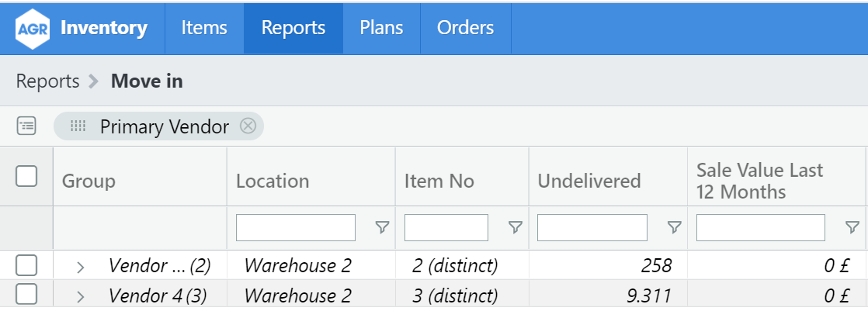Click the Location filter text field
This screenshot has width=868, height=311.
coord(295,227)
